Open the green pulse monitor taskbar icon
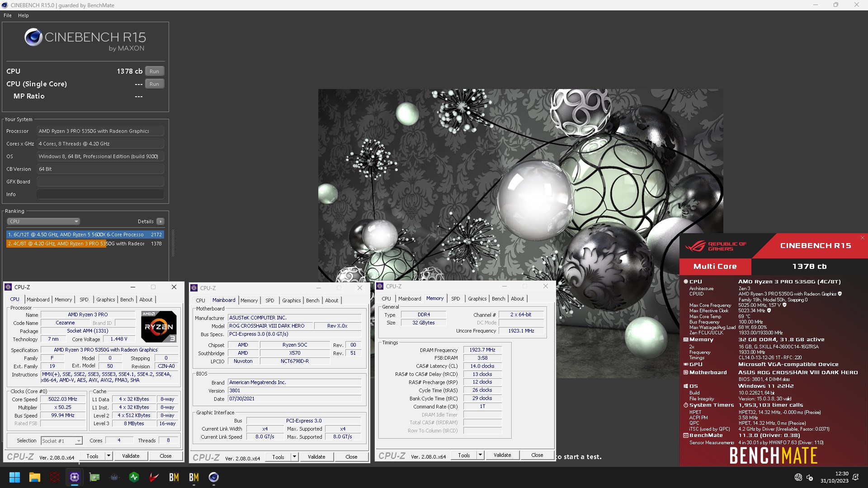 tap(134, 477)
